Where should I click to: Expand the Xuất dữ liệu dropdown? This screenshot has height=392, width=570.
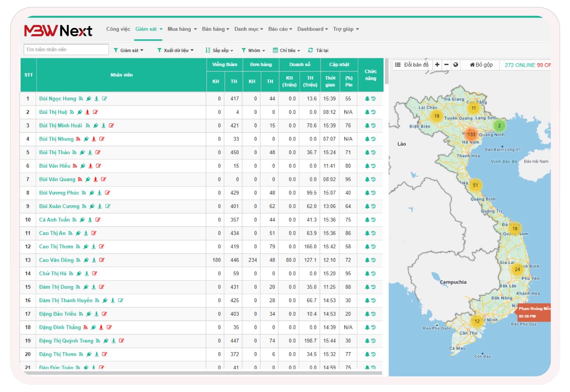tap(175, 50)
